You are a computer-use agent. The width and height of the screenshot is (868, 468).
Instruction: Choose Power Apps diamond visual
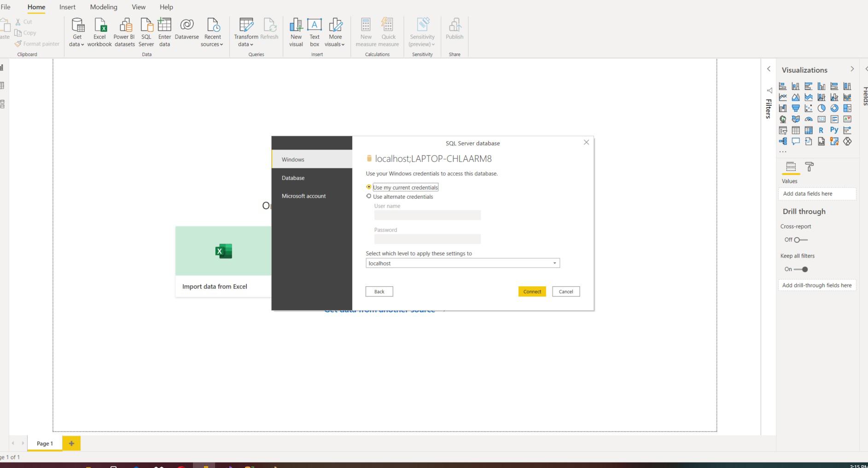847,141
